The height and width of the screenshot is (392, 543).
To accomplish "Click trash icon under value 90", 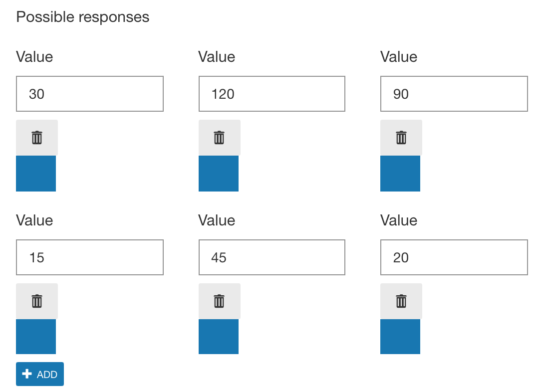I will point(401,138).
